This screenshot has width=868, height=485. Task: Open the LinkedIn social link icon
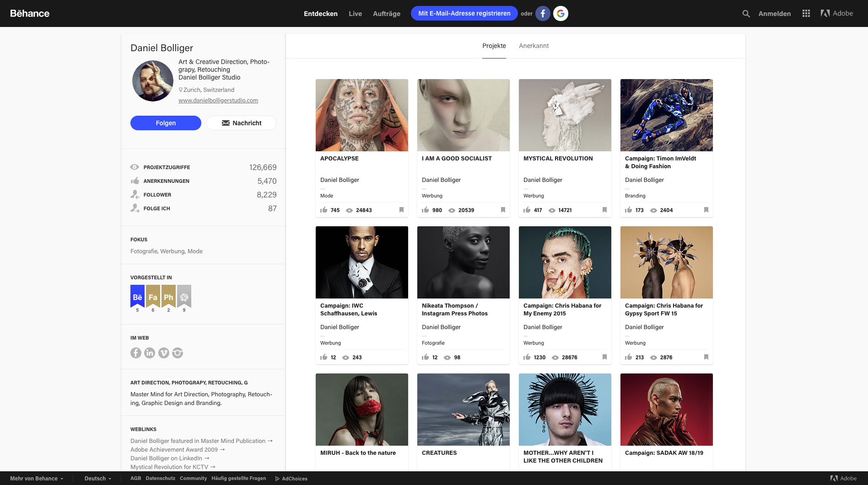pos(150,353)
